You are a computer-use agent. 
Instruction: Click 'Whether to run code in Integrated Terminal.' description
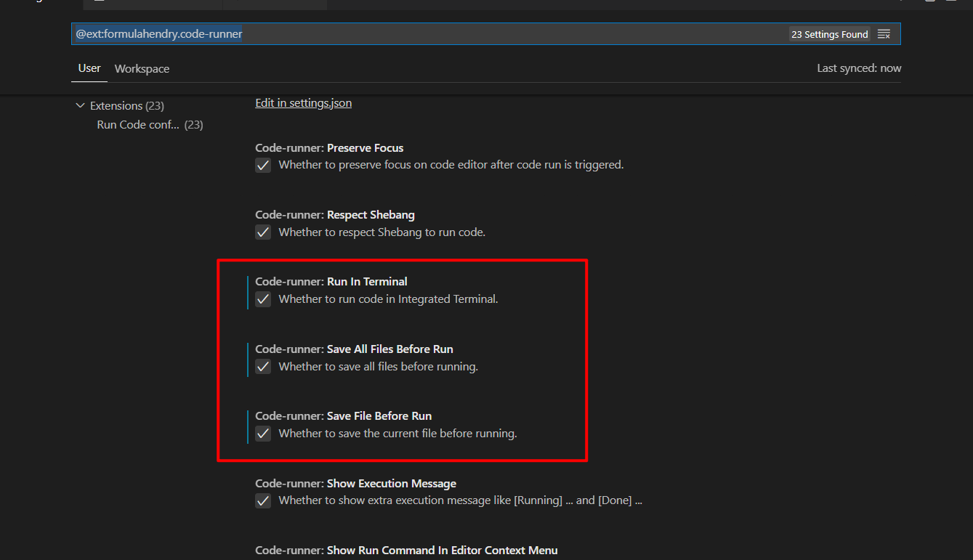click(389, 299)
